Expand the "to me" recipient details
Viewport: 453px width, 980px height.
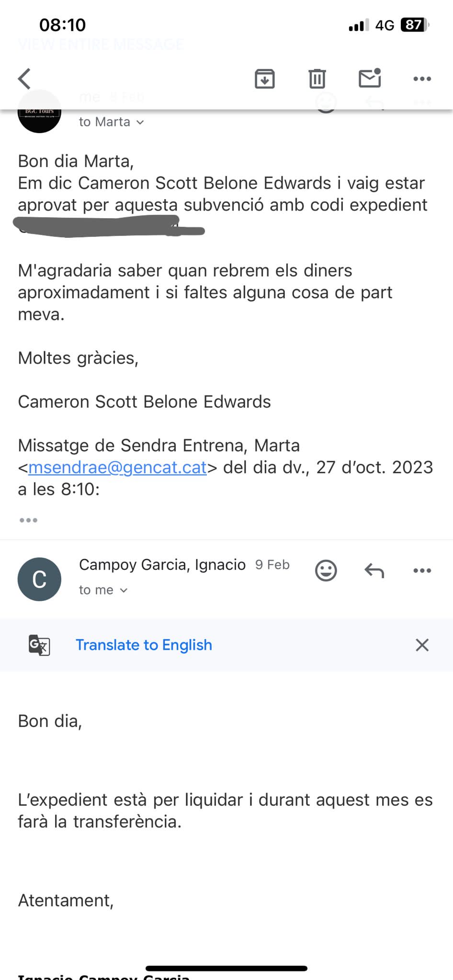coord(103,590)
